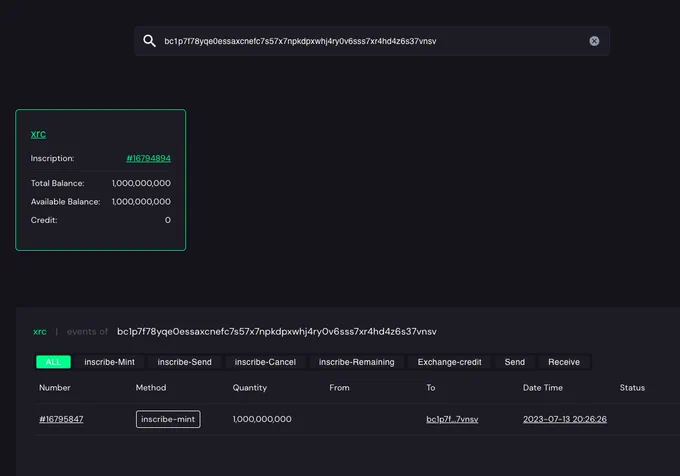Open event number #16795847 link
This screenshot has width=680, height=476.
point(61,419)
